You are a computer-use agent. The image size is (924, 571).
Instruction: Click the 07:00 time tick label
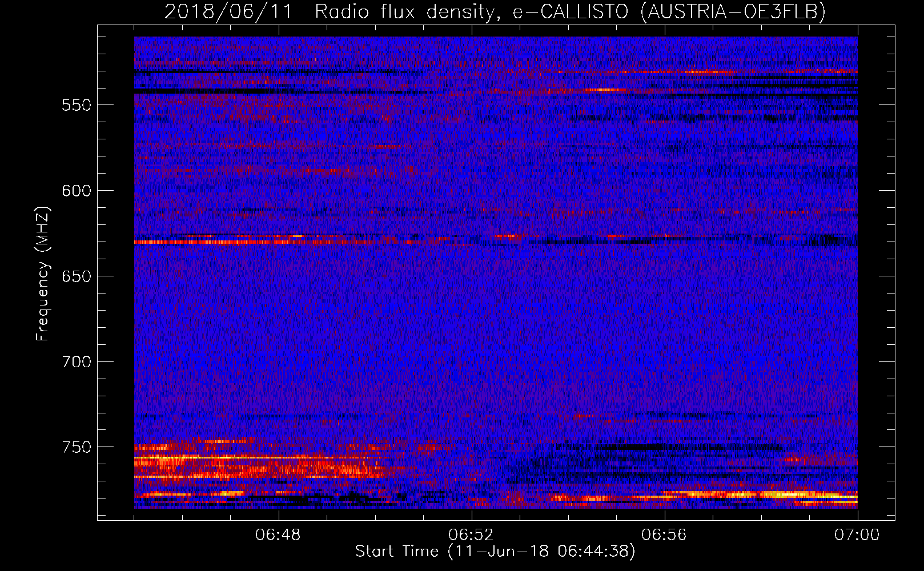tap(857, 535)
